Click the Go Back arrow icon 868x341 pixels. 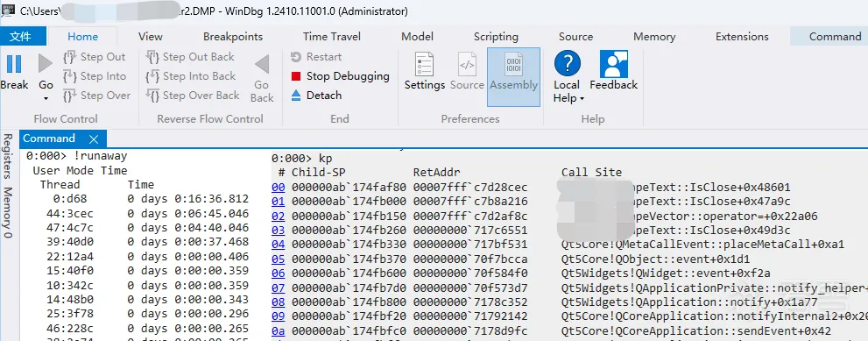pos(262,64)
